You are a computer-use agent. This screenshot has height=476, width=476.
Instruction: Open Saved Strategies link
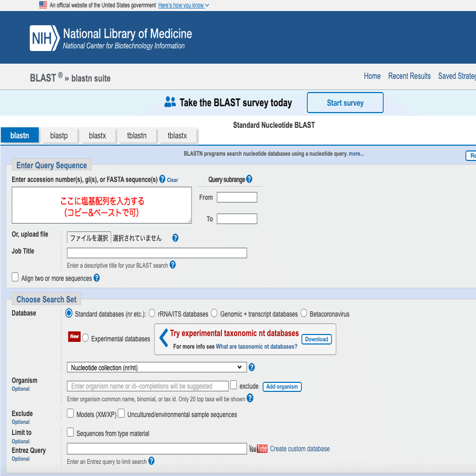click(x=457, y=76)
